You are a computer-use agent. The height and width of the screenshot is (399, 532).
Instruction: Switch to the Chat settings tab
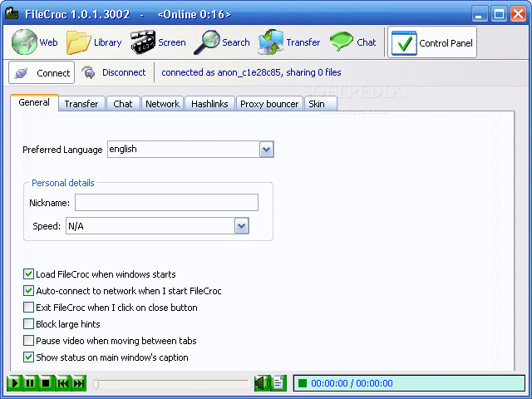[123, 104]
